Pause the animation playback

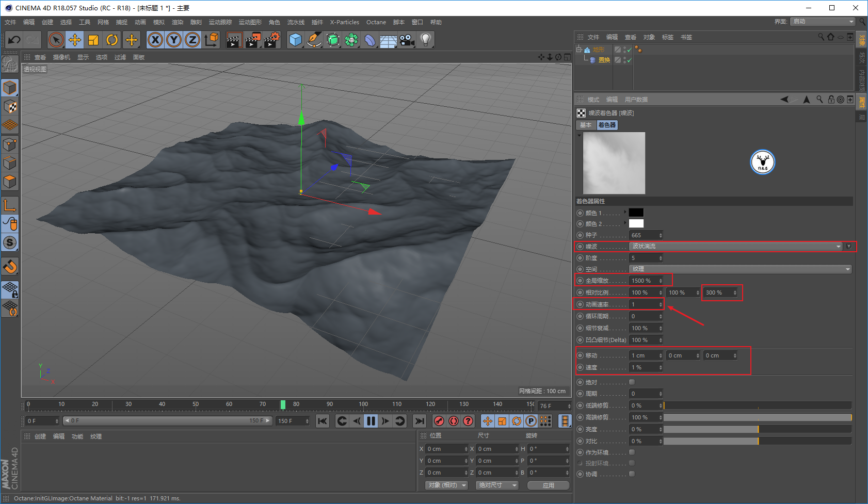[x=371, y=421]
